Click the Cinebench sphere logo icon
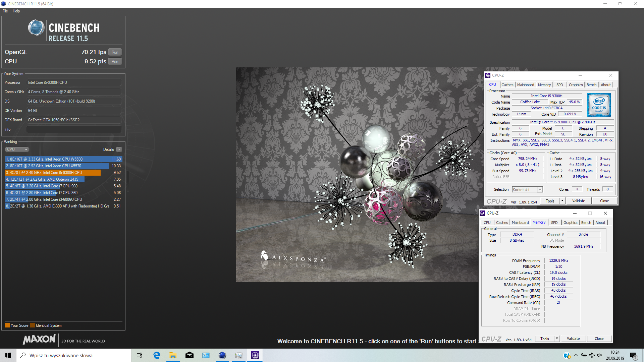 point(36,28)
